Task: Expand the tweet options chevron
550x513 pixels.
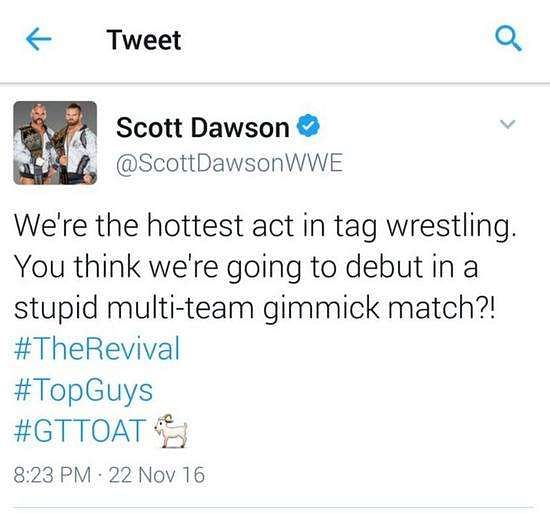Action: tap(507, 124)
